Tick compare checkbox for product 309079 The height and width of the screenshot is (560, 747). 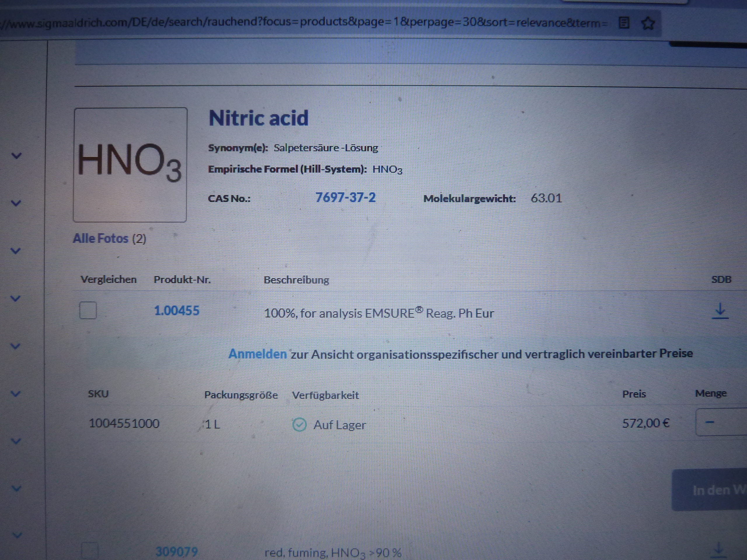coord(90,551)
